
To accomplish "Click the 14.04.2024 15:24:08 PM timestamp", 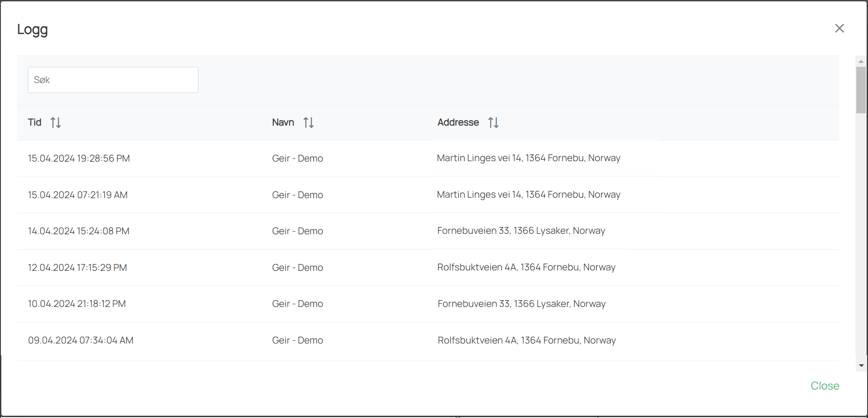I will (78, 231).
